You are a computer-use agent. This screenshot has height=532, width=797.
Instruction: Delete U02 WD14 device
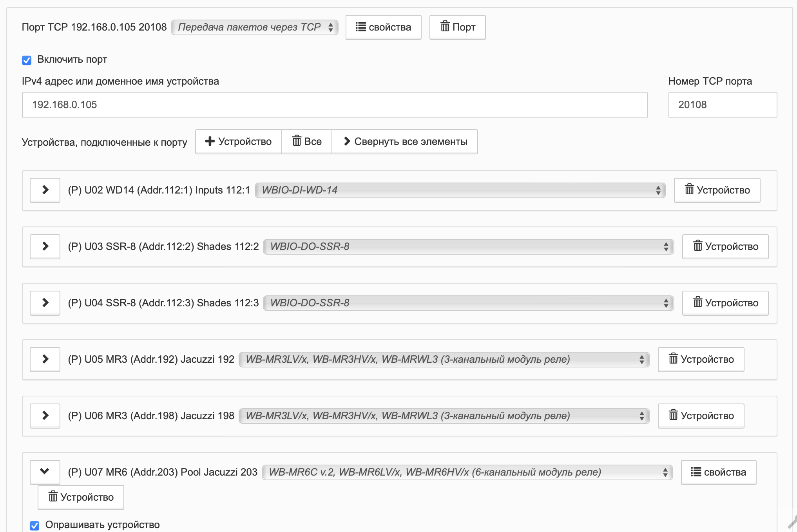click(x=717, y=190)
